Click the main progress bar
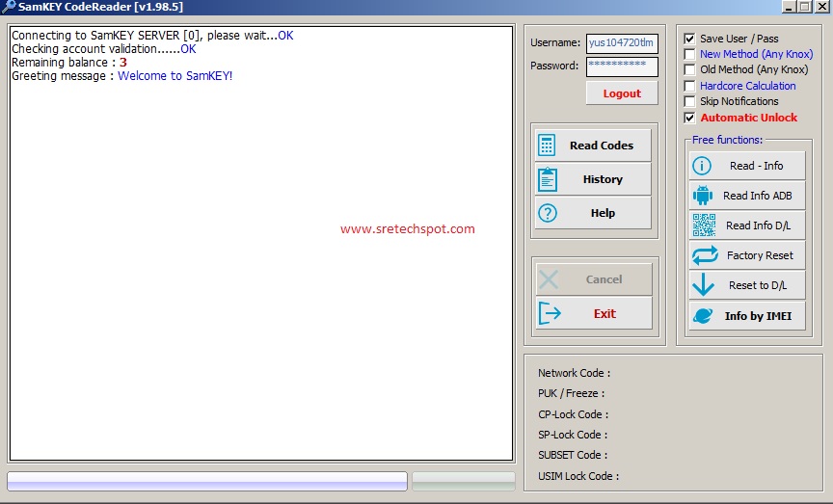 207,481
